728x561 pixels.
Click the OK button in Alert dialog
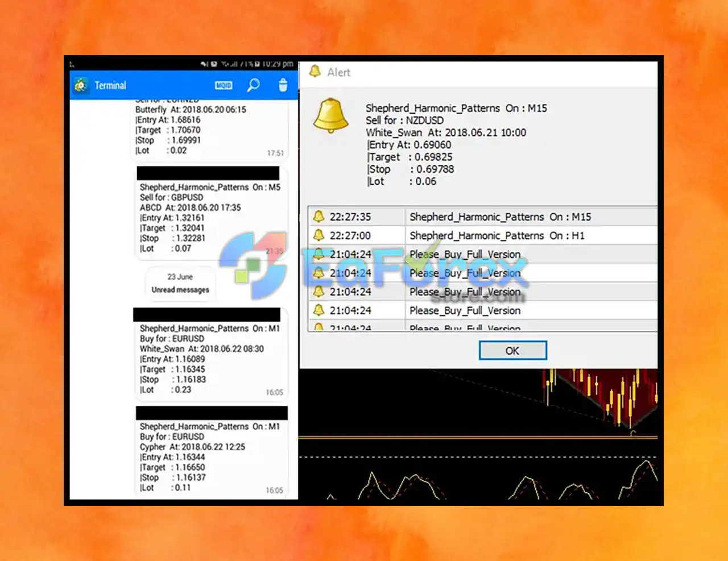512,351
